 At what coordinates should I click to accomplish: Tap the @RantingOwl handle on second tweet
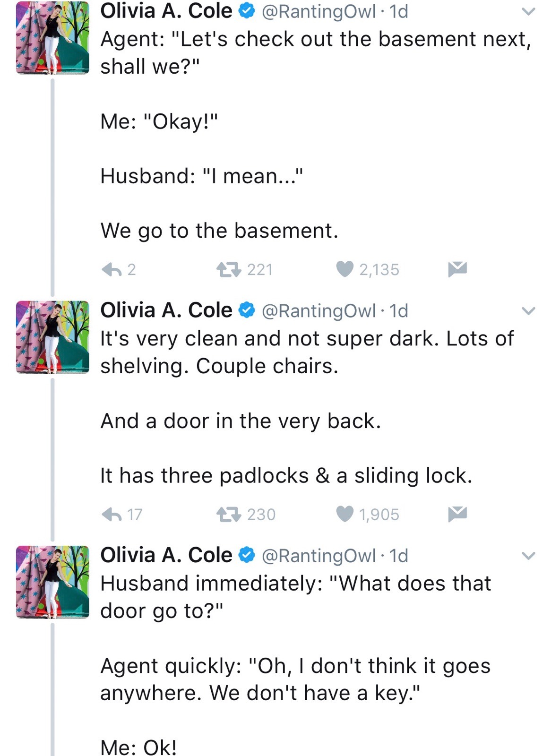[319, 311]
